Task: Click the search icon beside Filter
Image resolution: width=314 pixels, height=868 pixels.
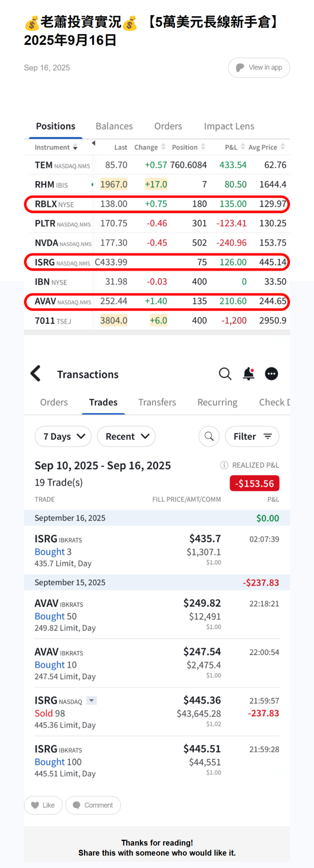Action: click(x=209, y=436)
